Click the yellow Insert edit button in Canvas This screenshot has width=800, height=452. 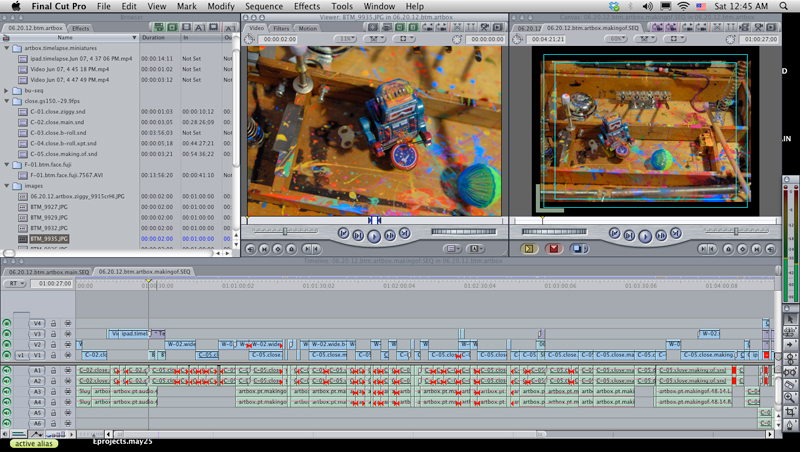(x=530, y=249)
